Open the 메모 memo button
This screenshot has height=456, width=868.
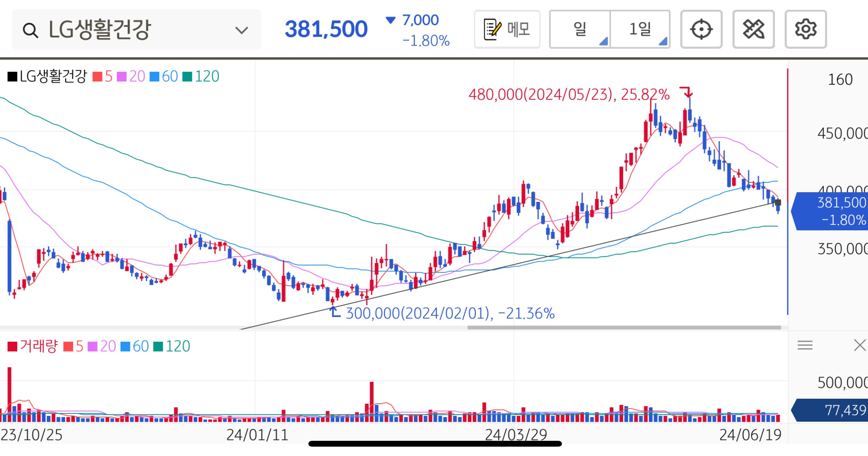(x=507, y=29)
